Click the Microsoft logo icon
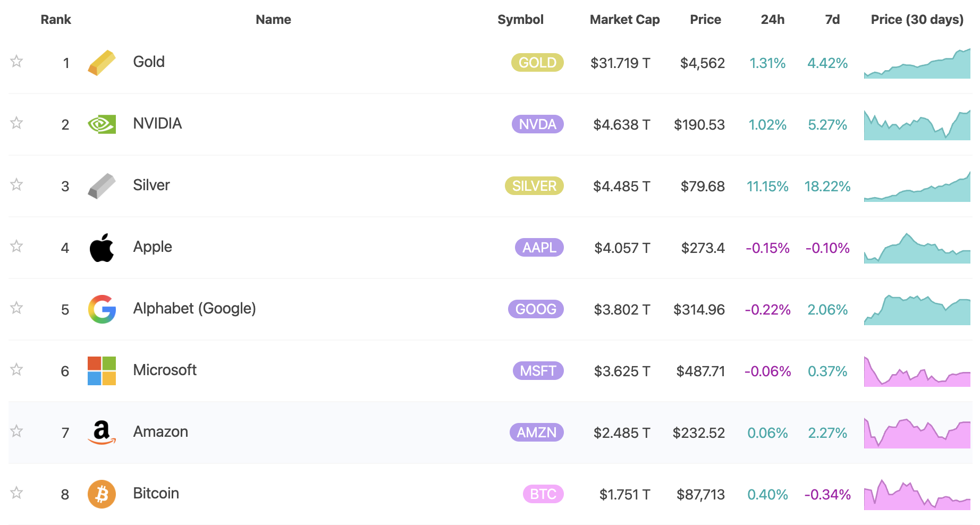Image resolution: width=980 pixels, height=525 pixels. click(x=102, y=371)
